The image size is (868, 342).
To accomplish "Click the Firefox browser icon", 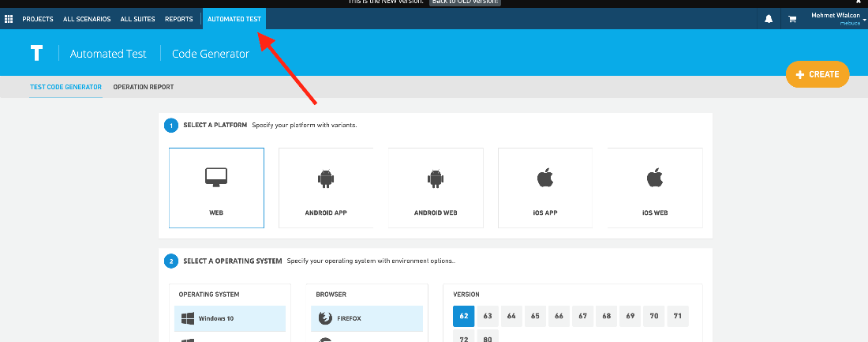I will [x=325, y=318].
